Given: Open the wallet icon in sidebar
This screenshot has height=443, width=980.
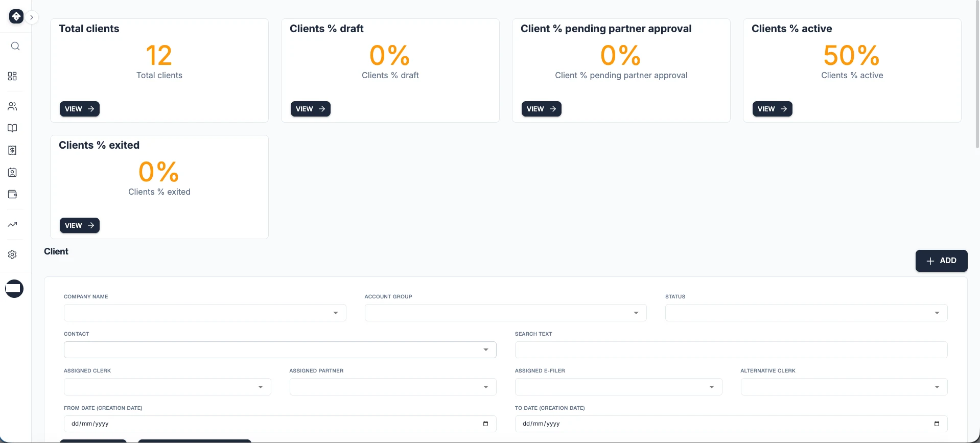Looking at the screenshot, I should (13, 194).
